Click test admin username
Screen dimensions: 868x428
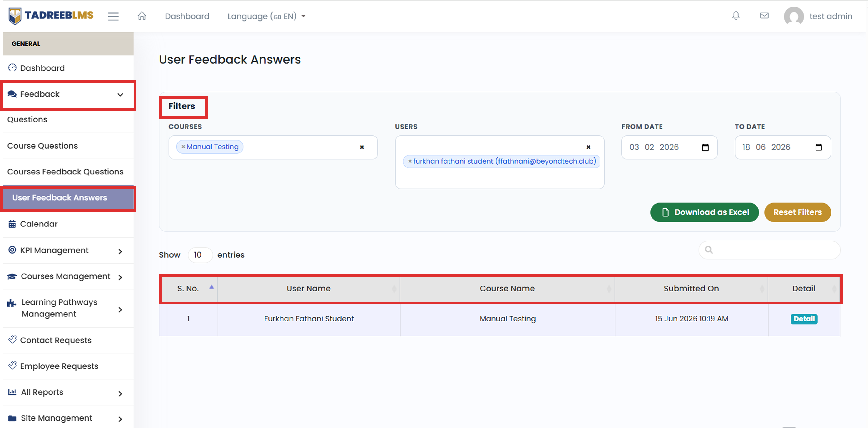point(831,16)
